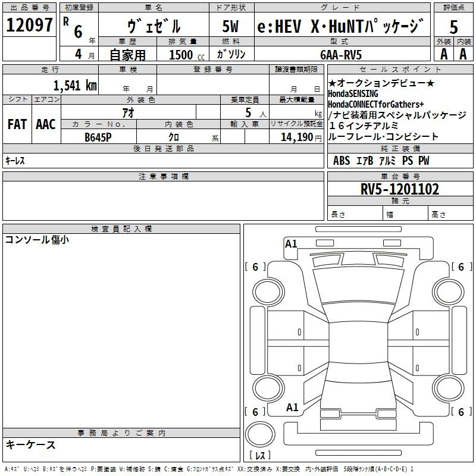Select the legend entry W:補修跡

(131, 469)
